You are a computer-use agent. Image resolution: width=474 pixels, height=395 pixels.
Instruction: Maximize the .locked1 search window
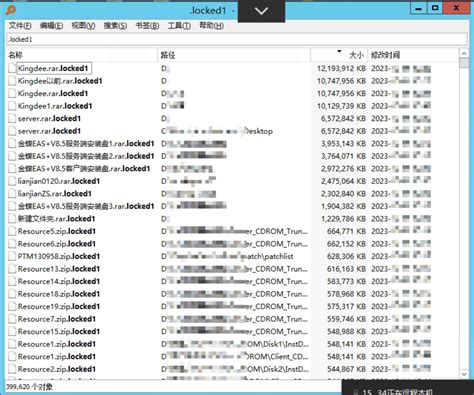click(435, 8)
